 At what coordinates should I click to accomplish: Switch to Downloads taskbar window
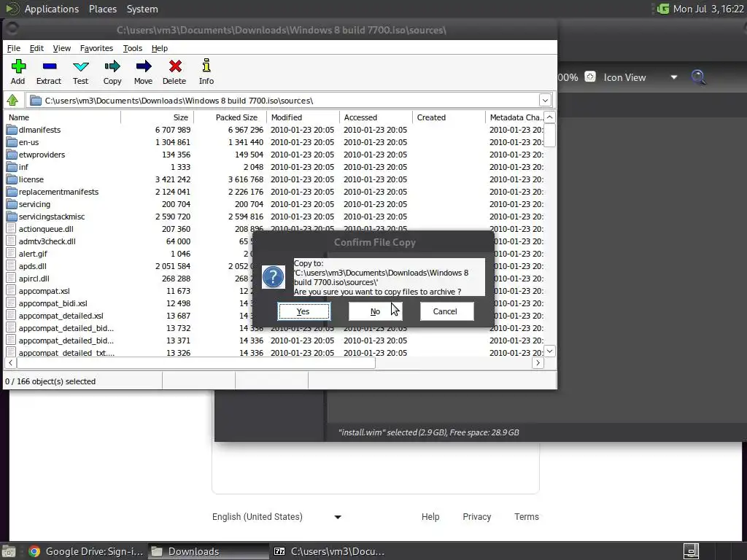coord(208,551)
